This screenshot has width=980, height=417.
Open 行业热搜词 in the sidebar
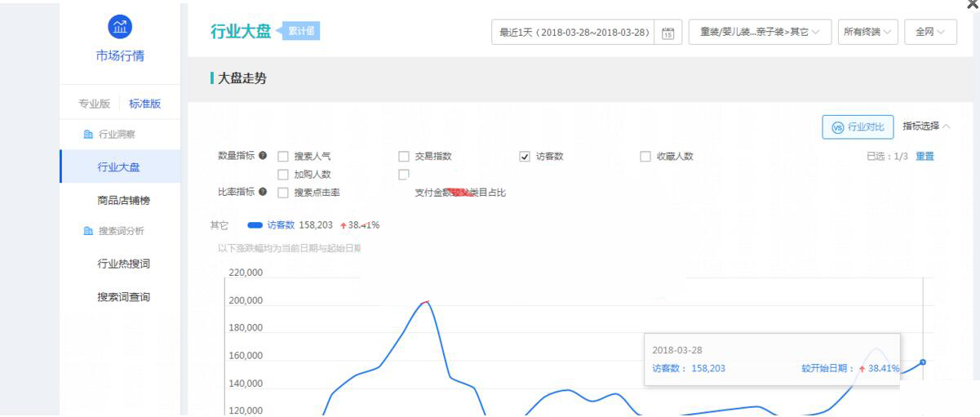(x=123, y=264)
